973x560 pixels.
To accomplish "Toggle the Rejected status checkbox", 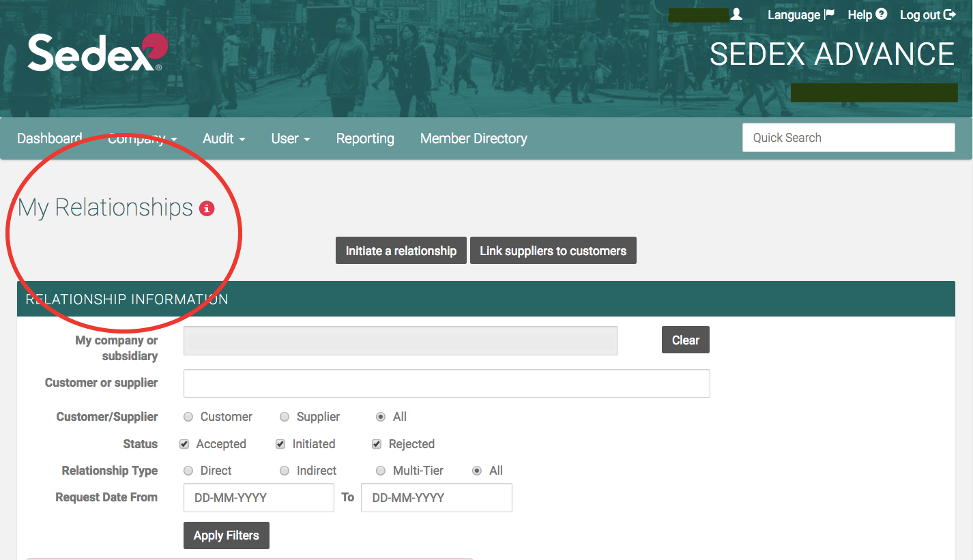I will tap(377, 444).
